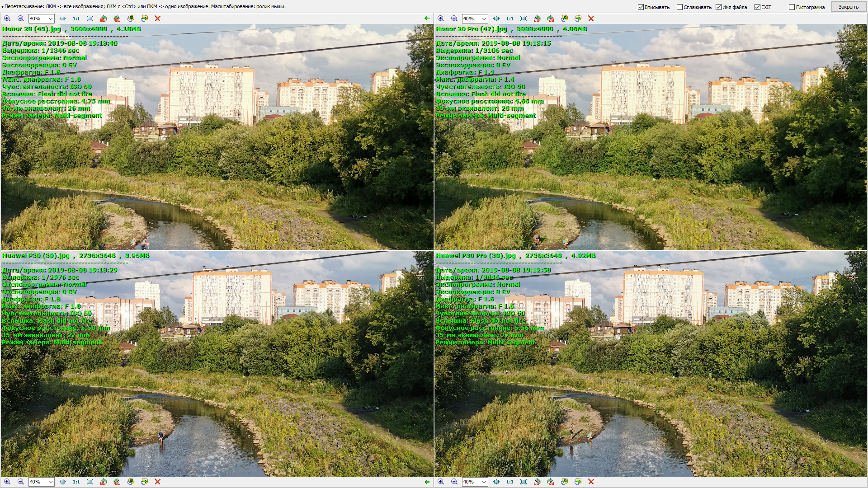Set 1:1 scale for Huawei P30 Pro image

pyautogui.click(x=510, y=482)
